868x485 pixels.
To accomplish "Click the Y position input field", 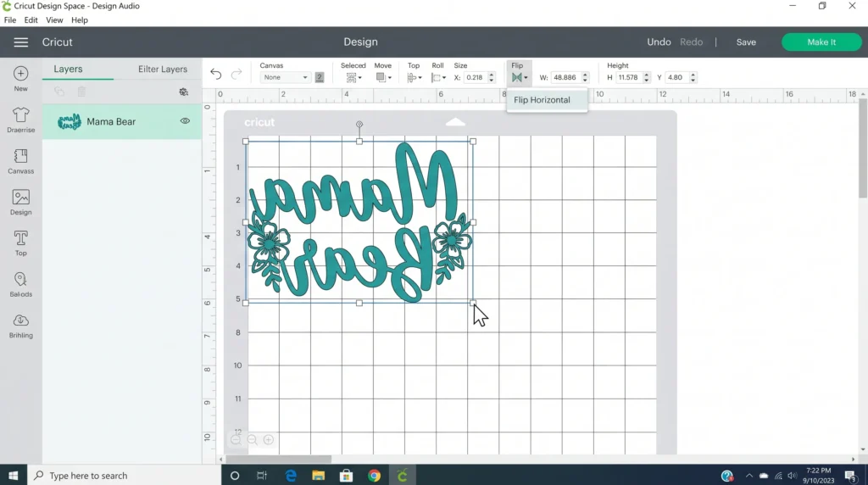I will pyautogui.click(x=676, y=77).
